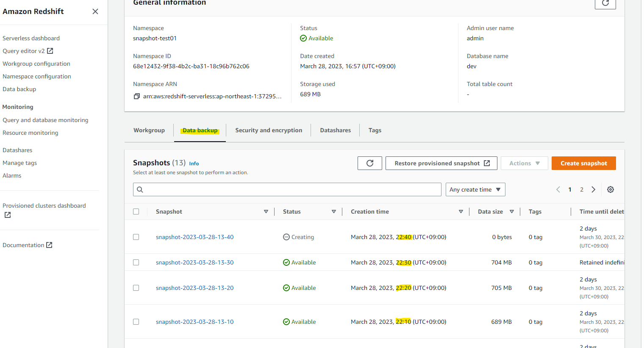The width and height of the screenshot is (644, 348).
Task: Select checkbox for snapshot-2023-03-28-13-30
Action: (x=136, y=262)
